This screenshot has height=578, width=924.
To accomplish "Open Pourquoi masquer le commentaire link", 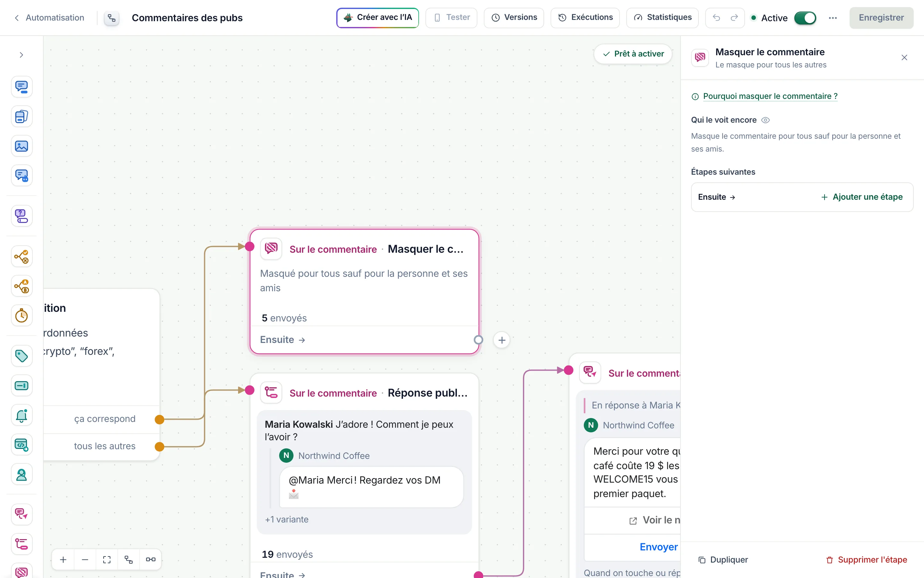I will tap(770, 96).
